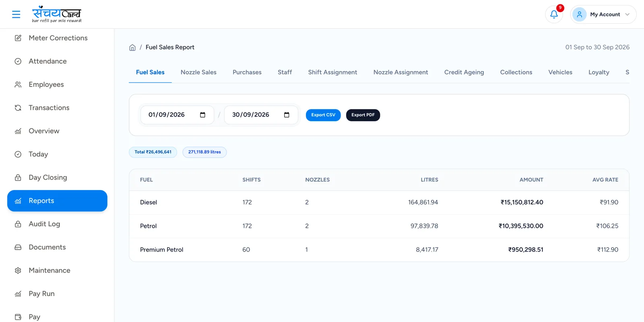Open Reports in the sidebar
The height and width of the screenshot is (322, 644).
pyautogui.click(x=57, y=201)
